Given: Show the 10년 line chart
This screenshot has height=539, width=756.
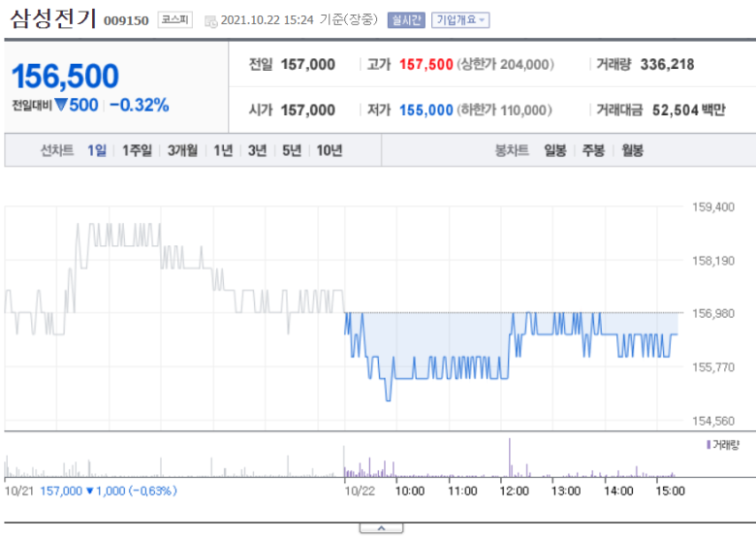Looking at the screenshot, I should click(330, 150).
